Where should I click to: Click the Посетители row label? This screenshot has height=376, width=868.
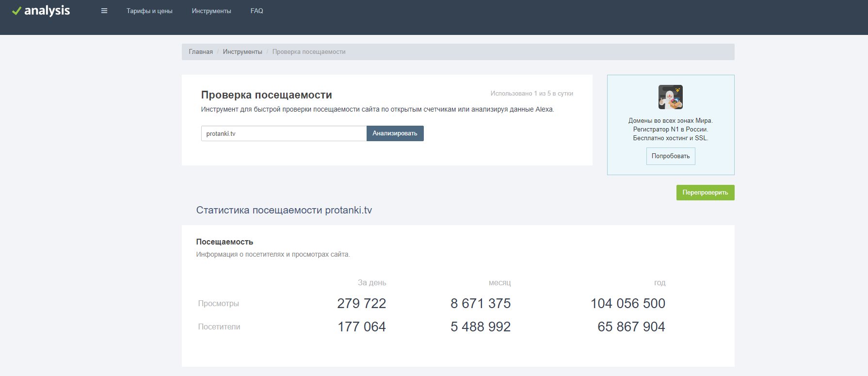pos(219,327)
